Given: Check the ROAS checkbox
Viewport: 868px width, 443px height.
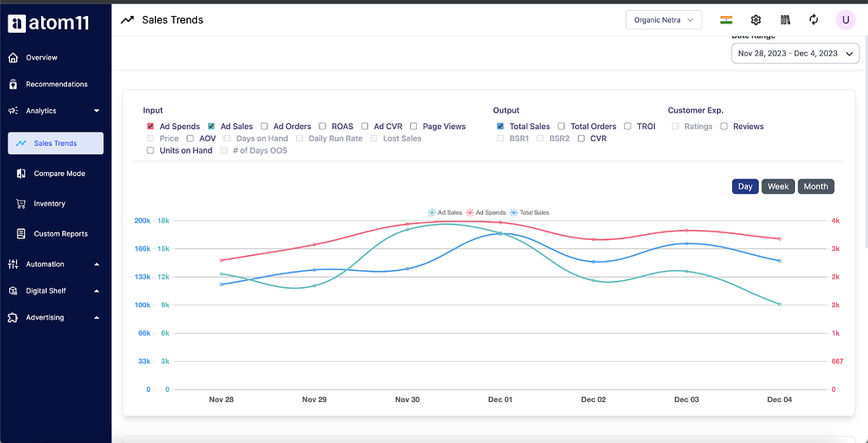Looking at the screenshot, I should 322,126.
